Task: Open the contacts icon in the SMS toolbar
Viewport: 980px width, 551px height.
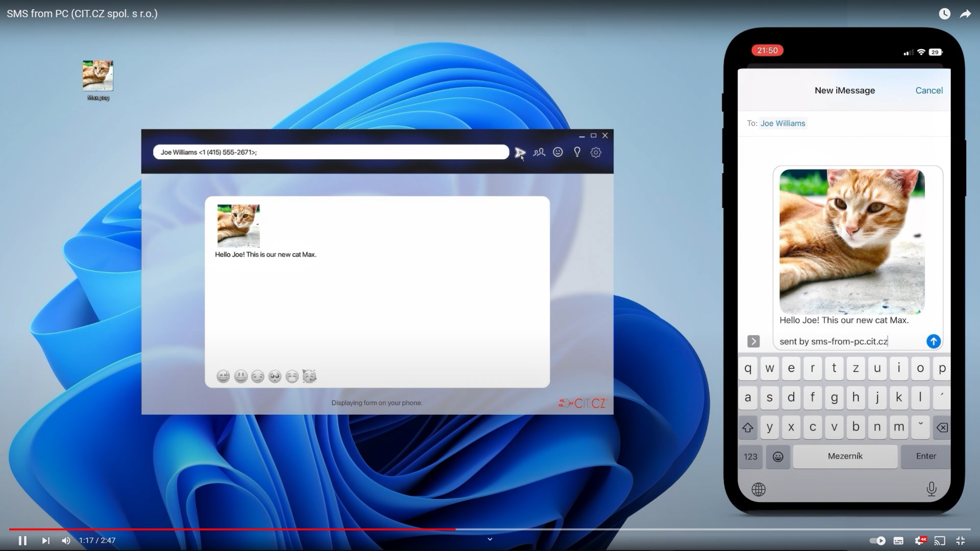Action: point(539,153)
